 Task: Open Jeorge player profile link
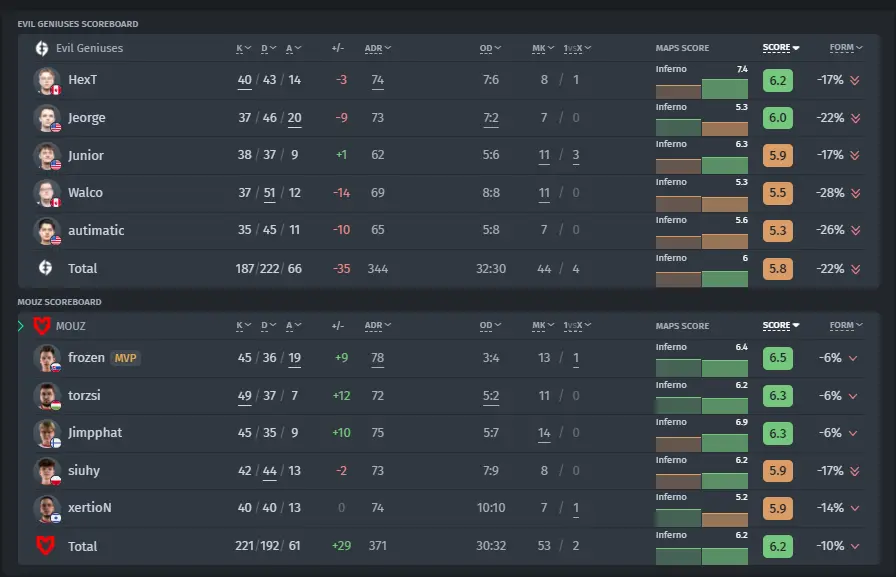(87, 118)
